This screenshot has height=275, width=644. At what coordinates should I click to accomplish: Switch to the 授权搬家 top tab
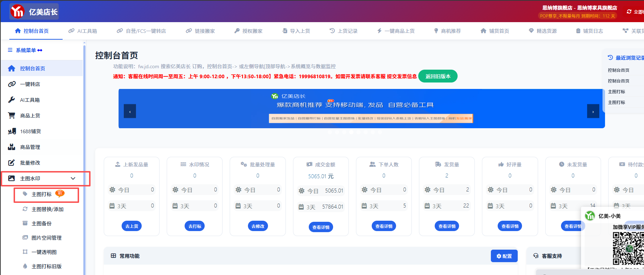click(x=249, y=31)
